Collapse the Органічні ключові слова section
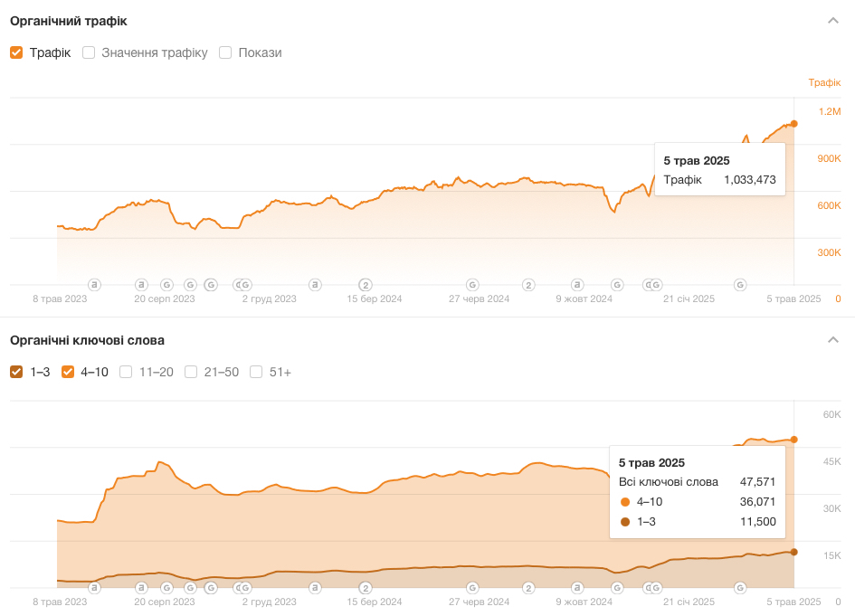This screenshot has height=616, width=855. [833, 340]
